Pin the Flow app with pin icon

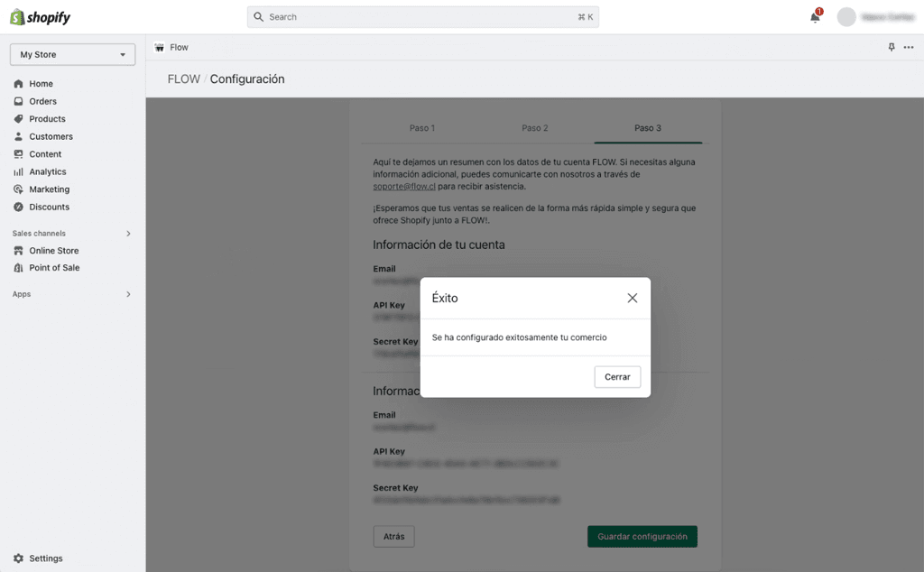(892, 47)
